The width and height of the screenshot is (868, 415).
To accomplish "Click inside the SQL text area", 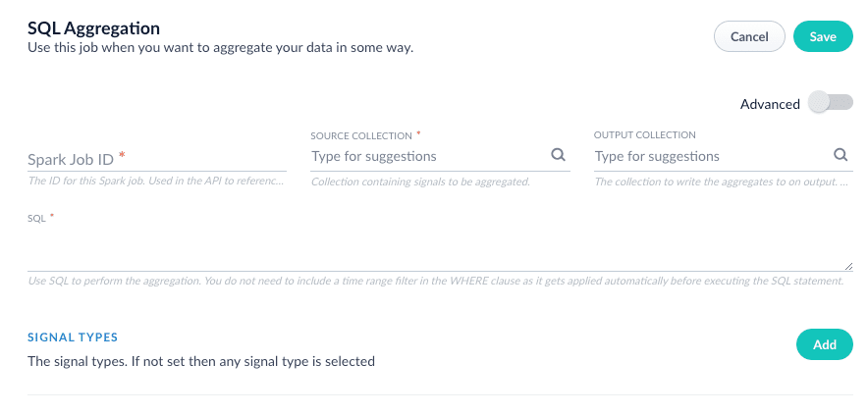I will (440, 249).
